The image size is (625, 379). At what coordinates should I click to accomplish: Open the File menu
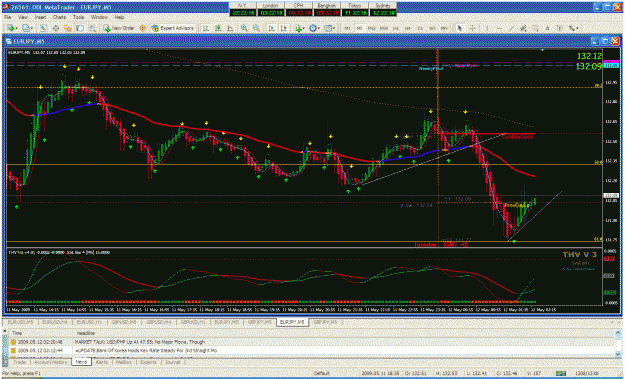8,18
